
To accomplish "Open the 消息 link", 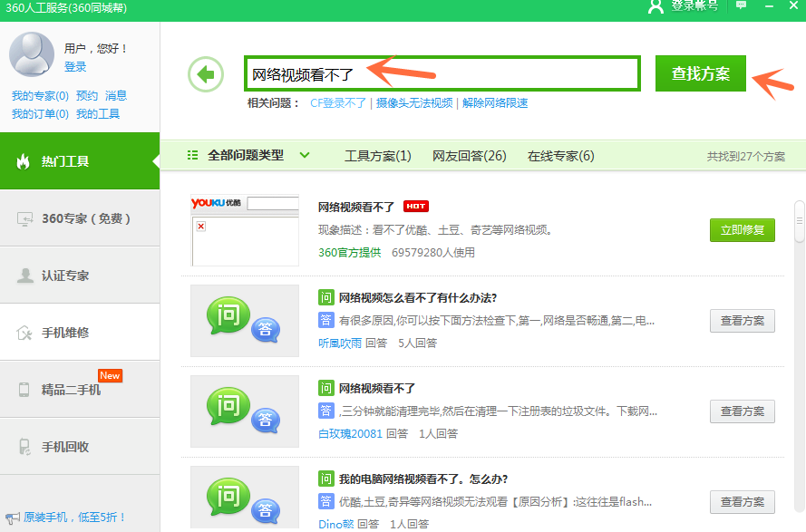I will tap(116, 95).
